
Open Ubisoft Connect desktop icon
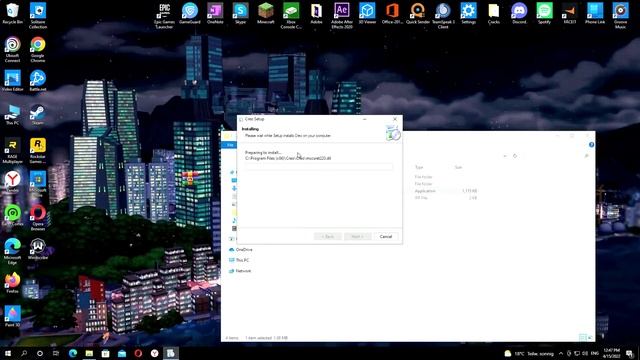click(13, 49)
